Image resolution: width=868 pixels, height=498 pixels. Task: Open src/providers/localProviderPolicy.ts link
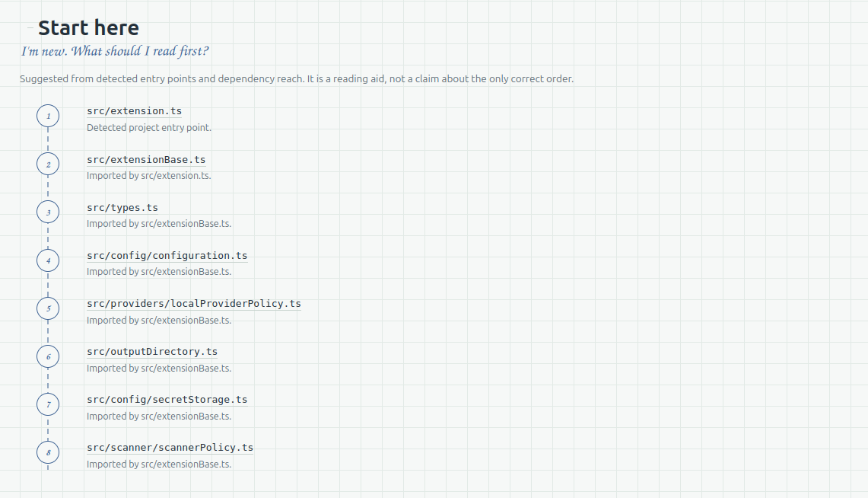click(x=194, y=304)
